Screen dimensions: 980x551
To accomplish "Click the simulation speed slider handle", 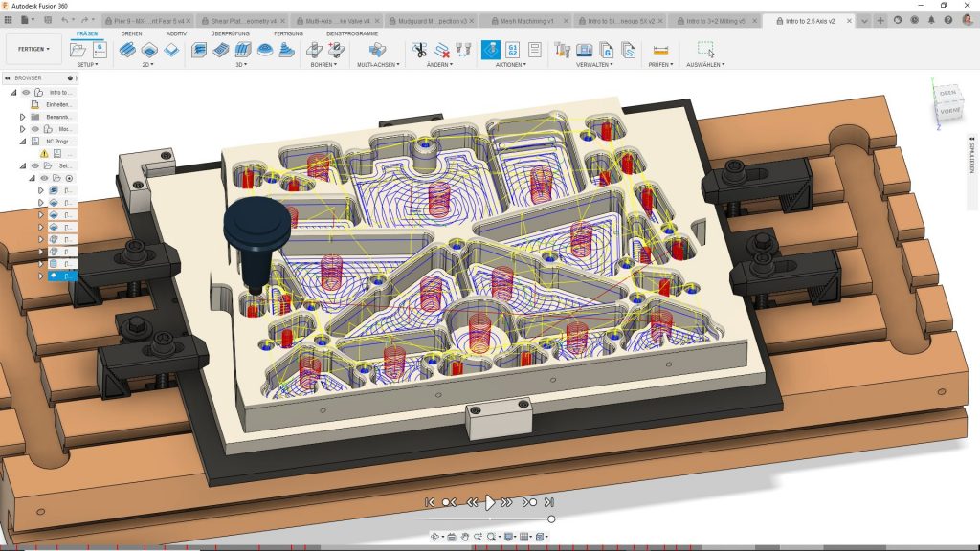I will [551, 519].
